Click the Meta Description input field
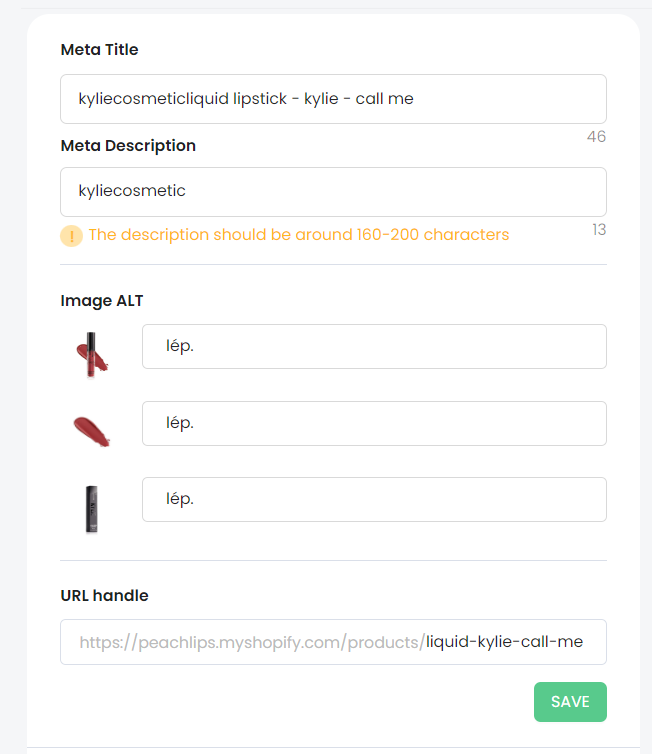 coord(333,192)
